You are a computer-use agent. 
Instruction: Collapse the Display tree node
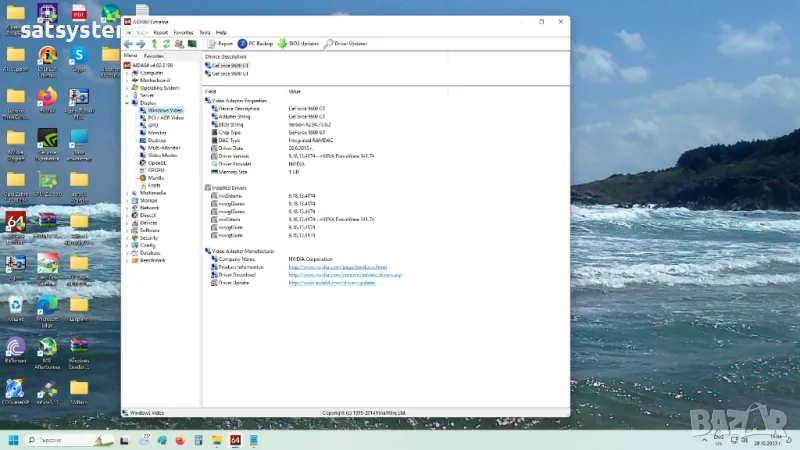click(x=127, y=102)
